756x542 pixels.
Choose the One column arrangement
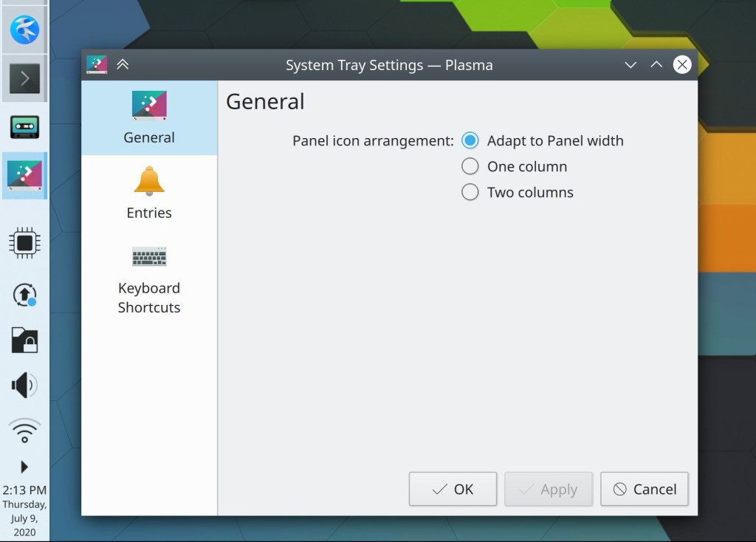470,167
